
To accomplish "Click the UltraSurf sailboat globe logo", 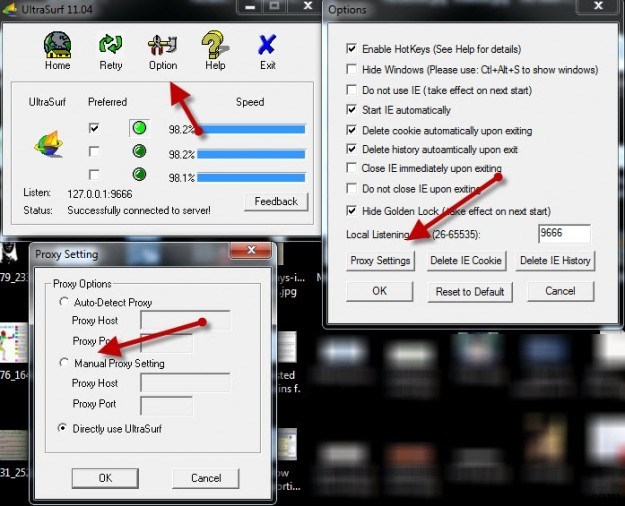I will click(49, 143).
